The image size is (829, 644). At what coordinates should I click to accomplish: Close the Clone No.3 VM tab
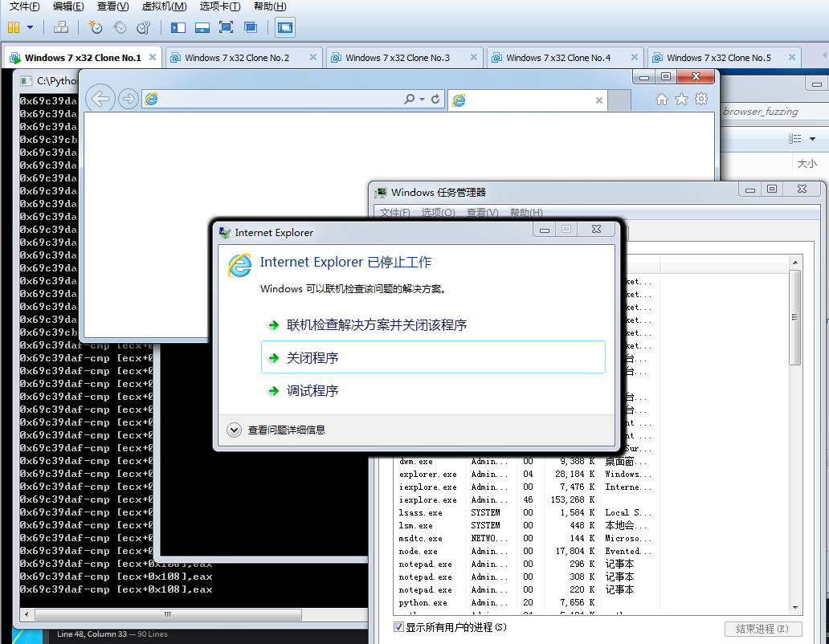coord(474,57)
